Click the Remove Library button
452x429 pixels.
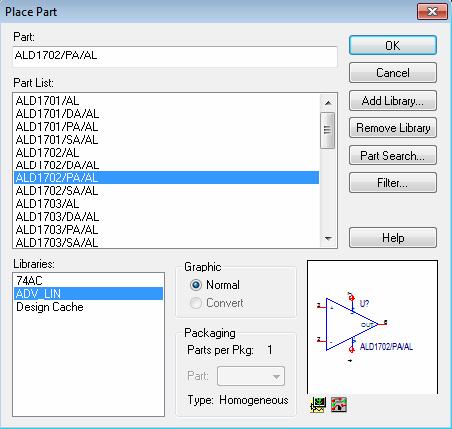[x=393, y=128]
